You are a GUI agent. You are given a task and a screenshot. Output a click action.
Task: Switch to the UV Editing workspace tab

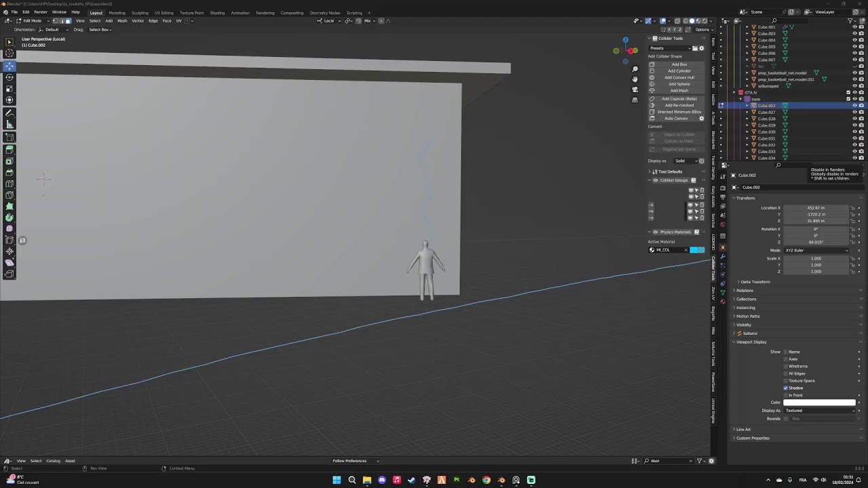pos(163,12)
